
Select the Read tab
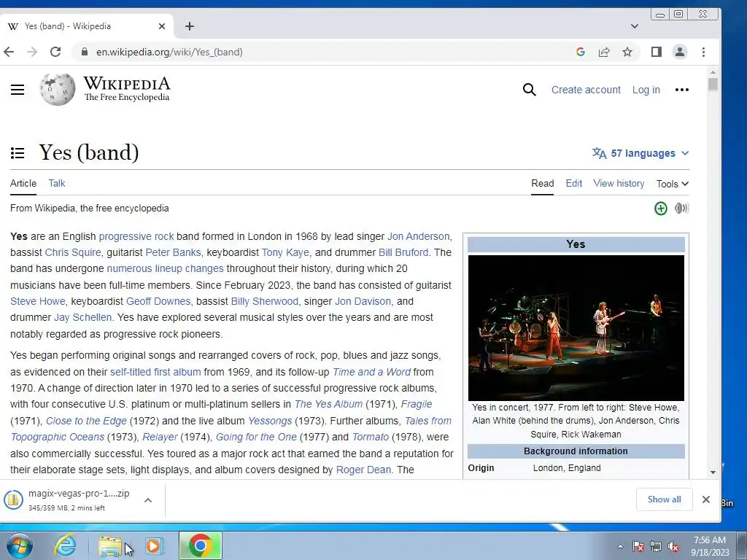click(x=543, y=183)
